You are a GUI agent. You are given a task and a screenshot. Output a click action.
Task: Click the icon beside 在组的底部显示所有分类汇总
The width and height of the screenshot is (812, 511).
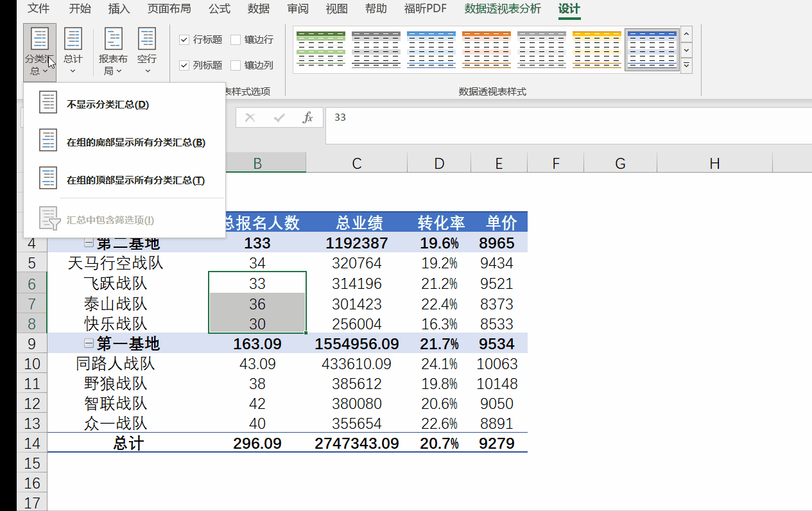pyautogui.click(x=48, y=141)
